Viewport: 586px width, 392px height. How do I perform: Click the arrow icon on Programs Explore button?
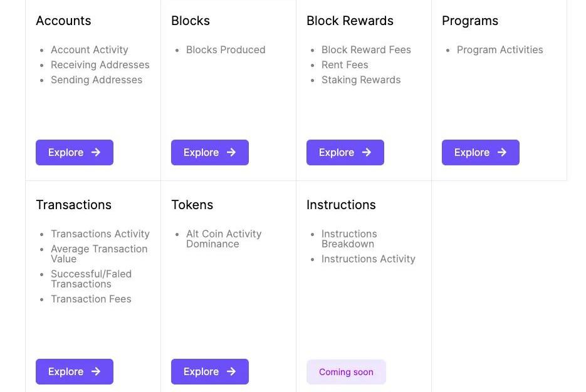[x=502, y=152]
